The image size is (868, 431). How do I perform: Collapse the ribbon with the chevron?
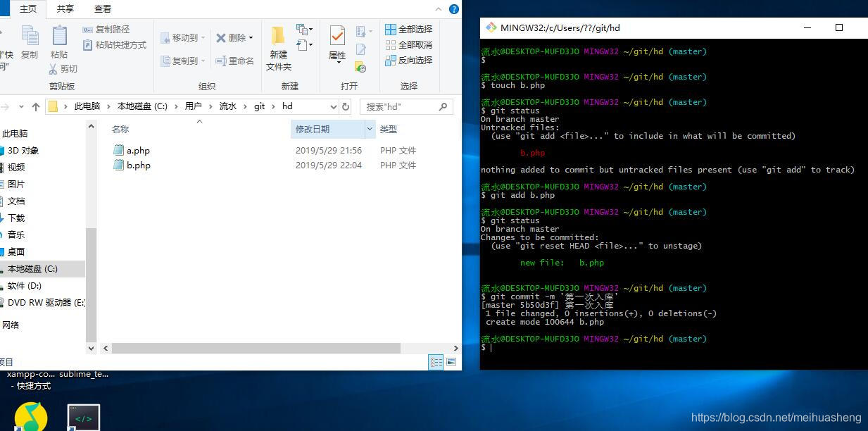click(x=439, y=9)
